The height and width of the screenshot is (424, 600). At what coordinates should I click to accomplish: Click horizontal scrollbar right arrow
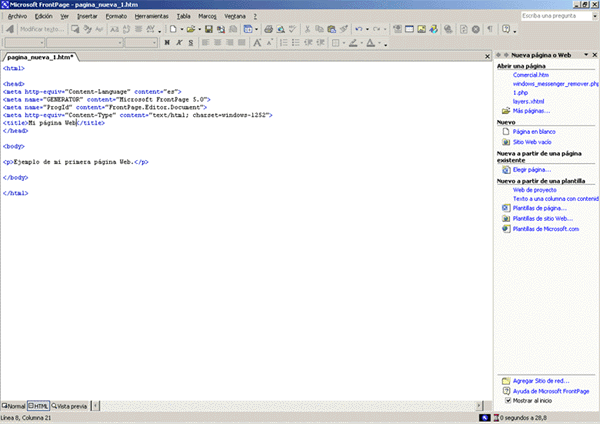point(478,405)
